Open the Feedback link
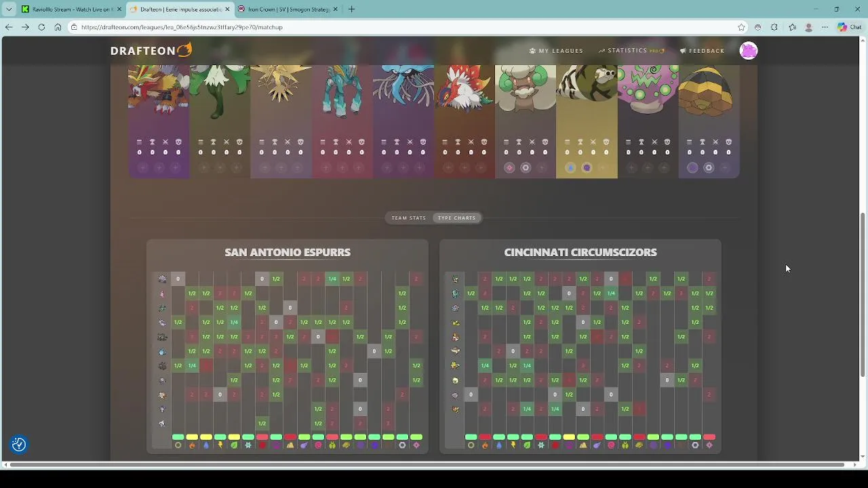 pyautogui.click(x=702, y=51)
